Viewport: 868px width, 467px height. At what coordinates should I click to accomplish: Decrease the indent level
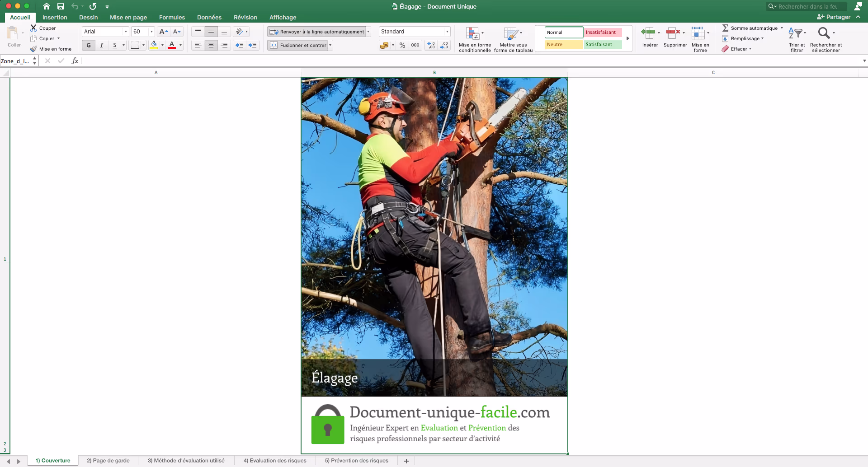pyautogui.click(x=240, y=45)
